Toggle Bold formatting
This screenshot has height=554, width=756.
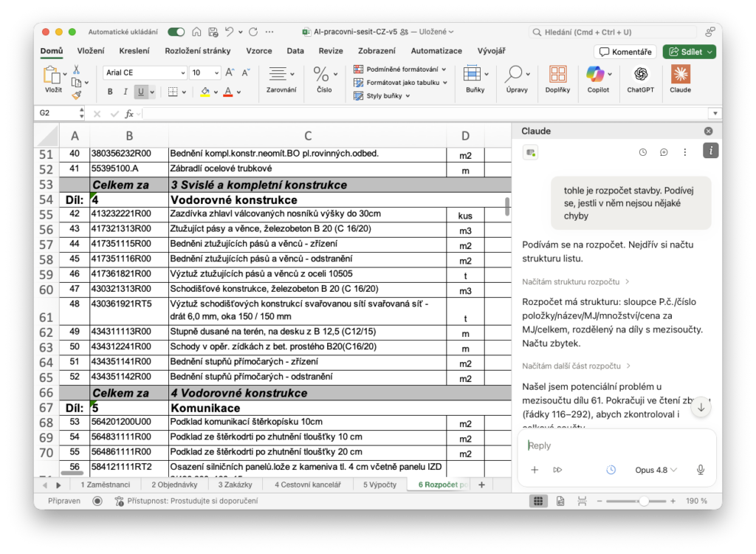(x=110, y=92)
